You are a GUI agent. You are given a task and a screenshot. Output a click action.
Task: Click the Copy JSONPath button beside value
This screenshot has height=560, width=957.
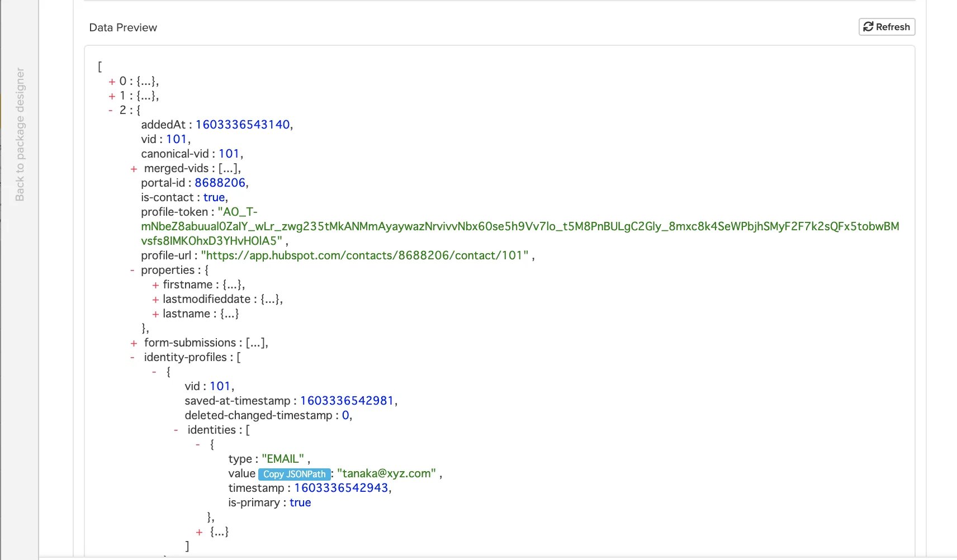294,474
